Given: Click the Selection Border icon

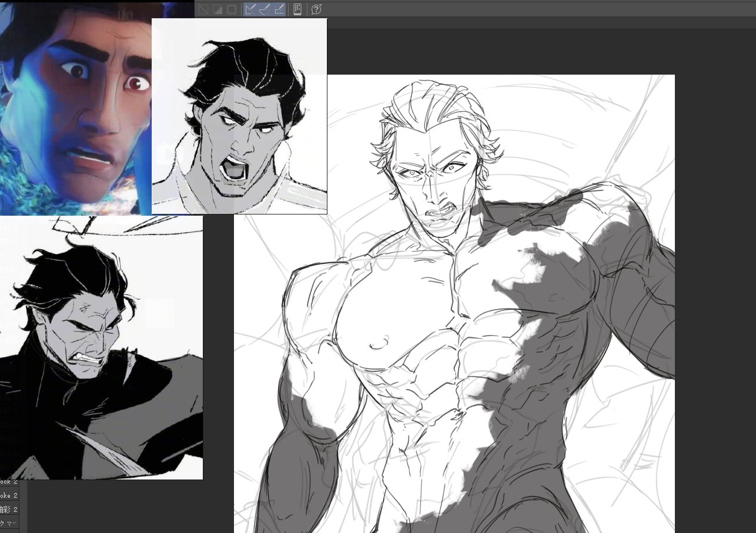Looking at the screenshot, I should (x=231, y=9).
